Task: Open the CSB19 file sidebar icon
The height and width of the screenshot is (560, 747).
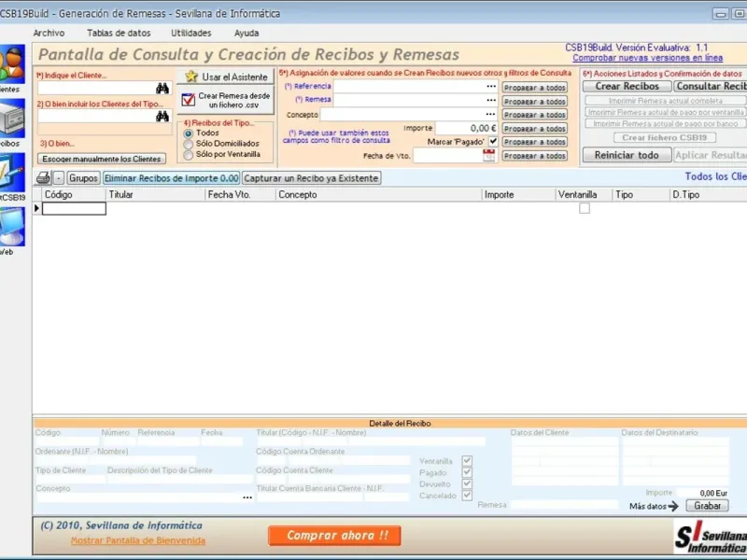Action: 12,172
